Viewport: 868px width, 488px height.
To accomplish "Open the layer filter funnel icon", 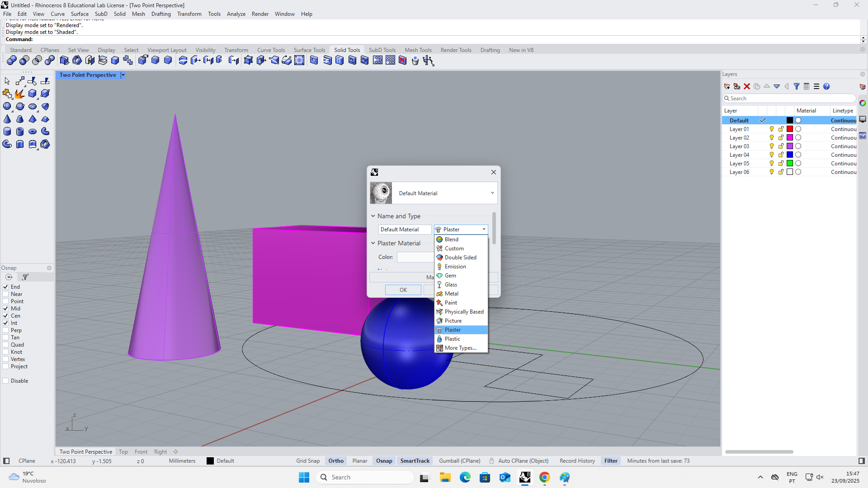I will point(797,86).
